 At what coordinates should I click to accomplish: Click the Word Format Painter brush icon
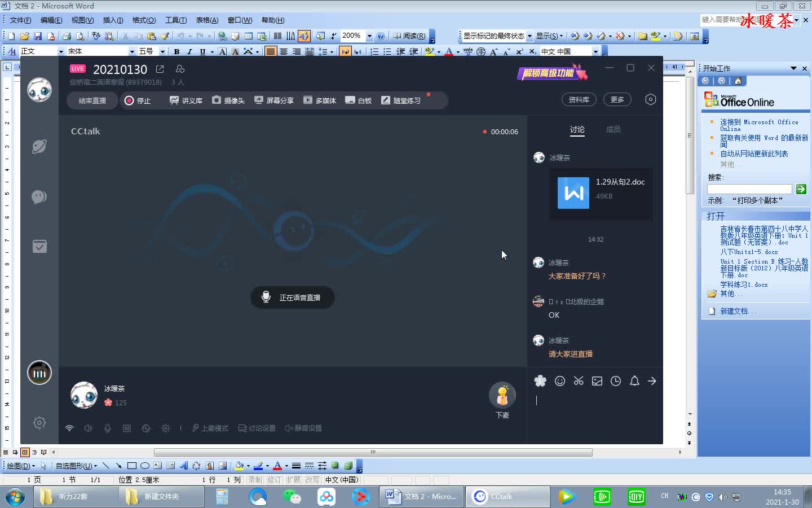165,36
